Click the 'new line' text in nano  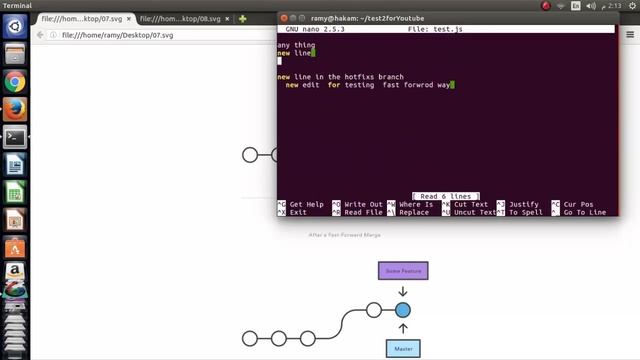point(294,53)
